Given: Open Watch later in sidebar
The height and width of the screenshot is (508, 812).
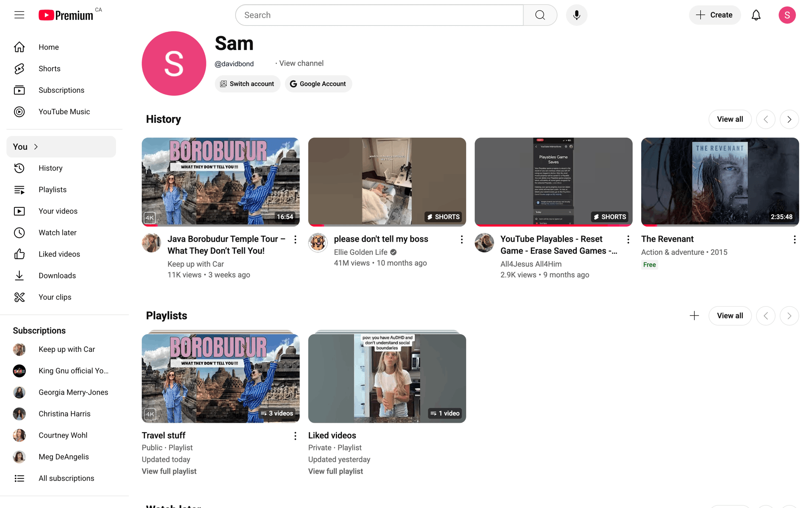Looking at the screenshot, I should click(61, 233).
